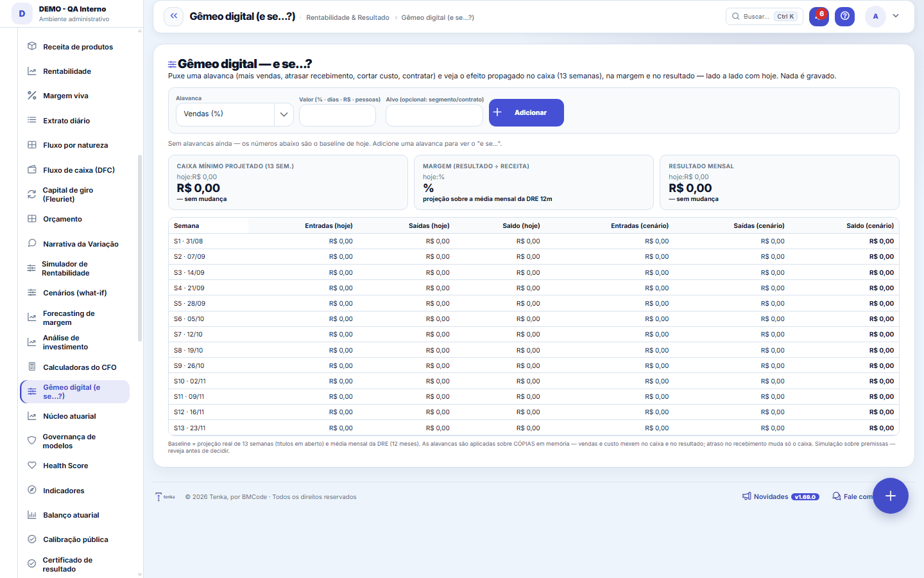Click the floating plus action button
Viewport: 924px width, 578px height.
(890, 496)
